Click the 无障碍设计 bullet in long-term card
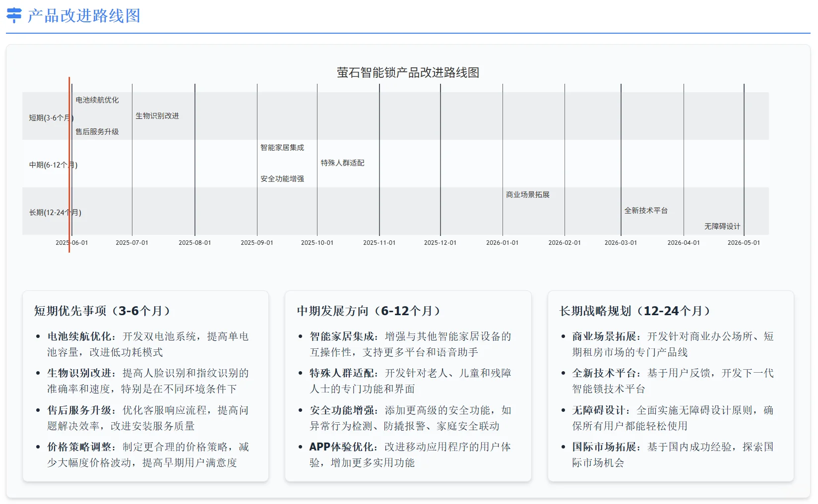Screen dimensions: 818x504 click(x=673, y=418)
